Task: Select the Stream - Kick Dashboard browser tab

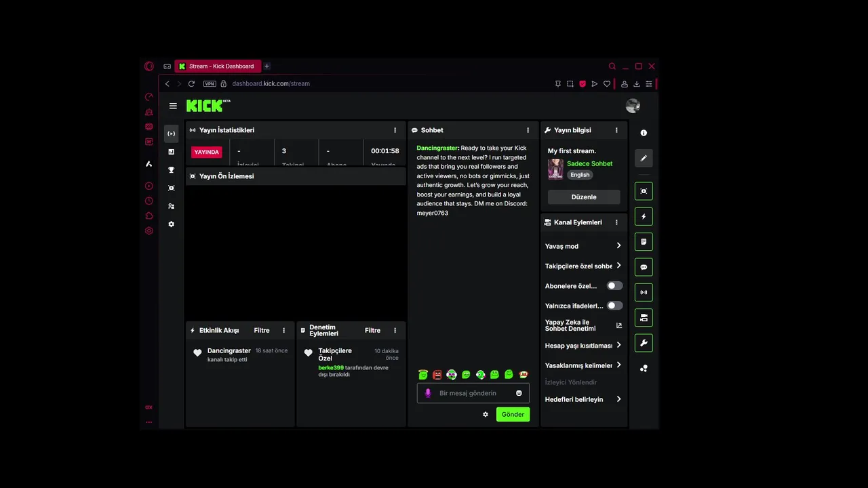Action: point(218,66)
